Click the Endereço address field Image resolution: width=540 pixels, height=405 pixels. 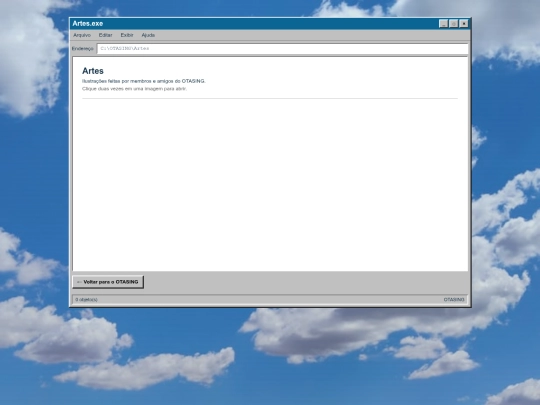282,49
